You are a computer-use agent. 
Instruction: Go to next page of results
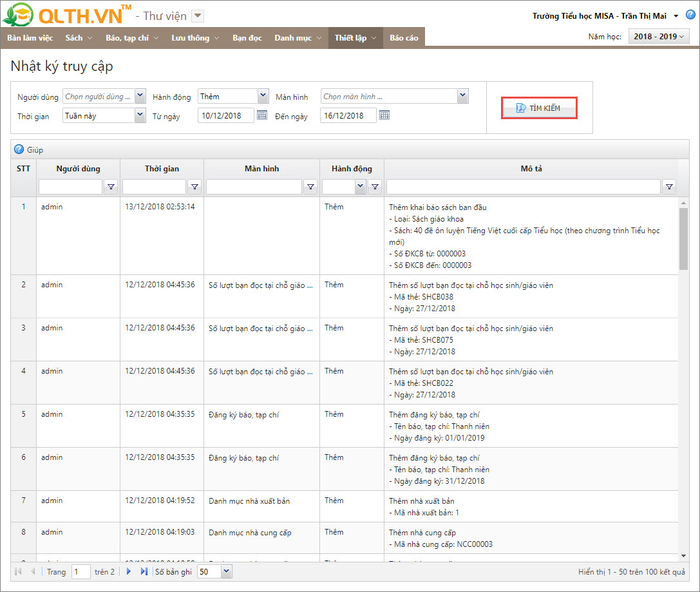(129, 571)
